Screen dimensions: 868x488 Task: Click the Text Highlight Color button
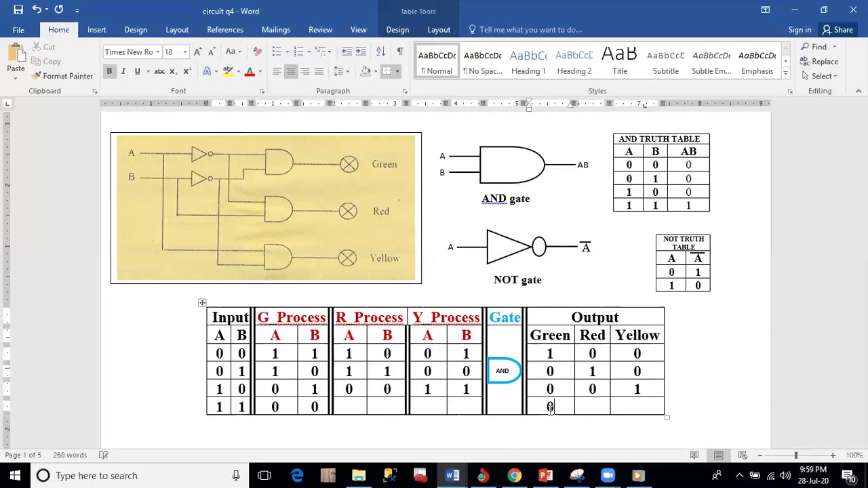point(228,71)
